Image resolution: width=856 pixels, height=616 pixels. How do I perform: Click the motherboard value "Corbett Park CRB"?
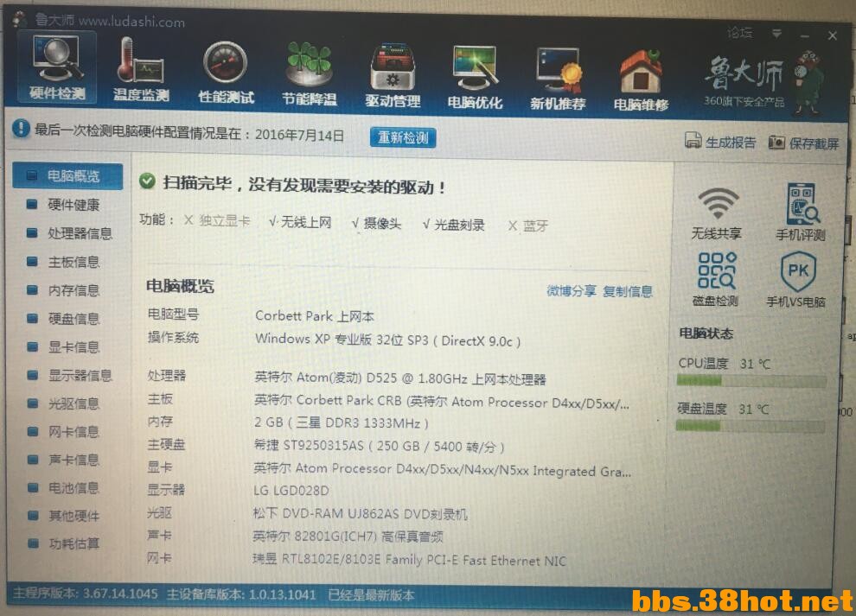click(348, 401)
